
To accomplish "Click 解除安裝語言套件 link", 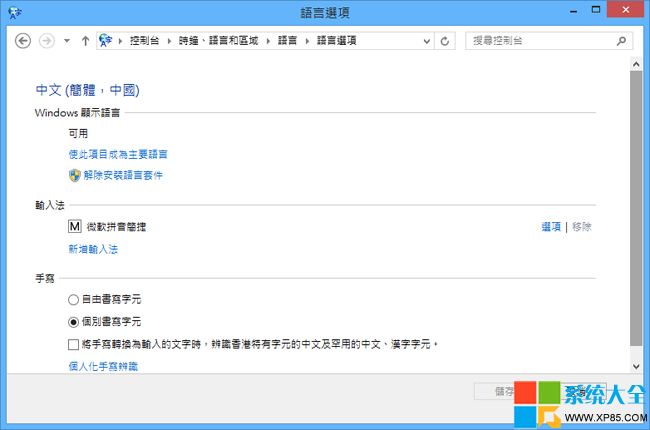I will [x=123, y=175].
